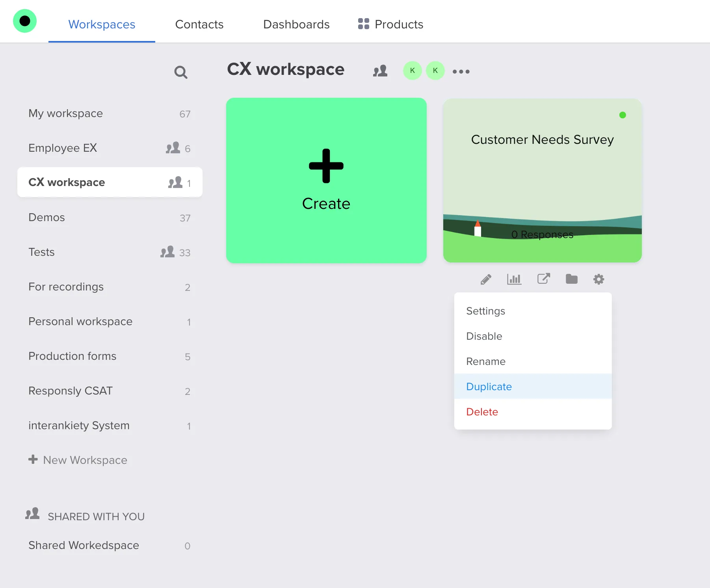The width and height of the screenshot is (710, 588).
Task: Click the second K user avatar
Action: [x=435, y=71]
